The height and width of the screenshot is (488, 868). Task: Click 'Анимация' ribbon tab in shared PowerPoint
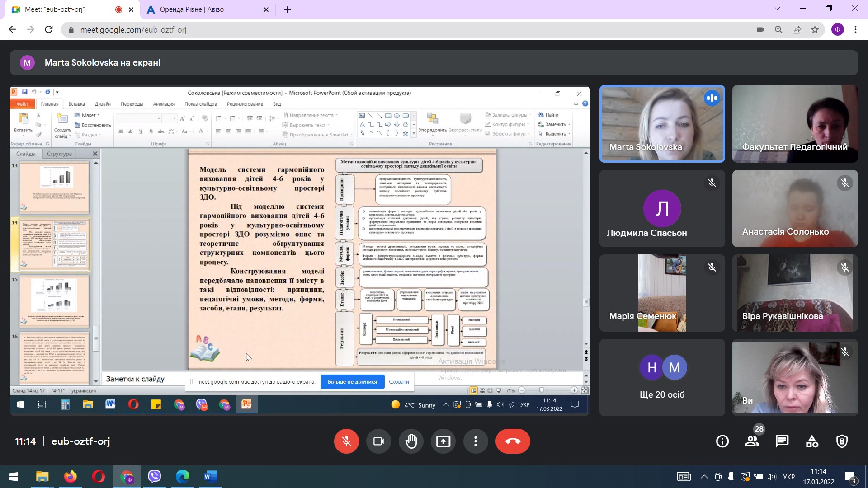(164, 104)
